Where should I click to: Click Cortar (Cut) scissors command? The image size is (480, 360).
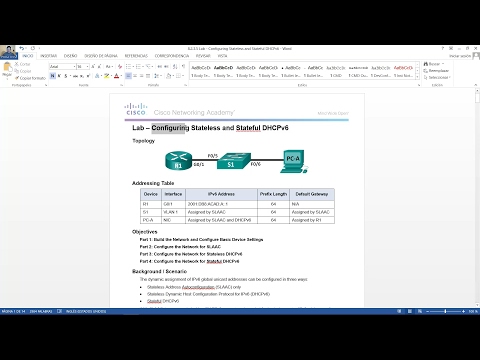22,64
